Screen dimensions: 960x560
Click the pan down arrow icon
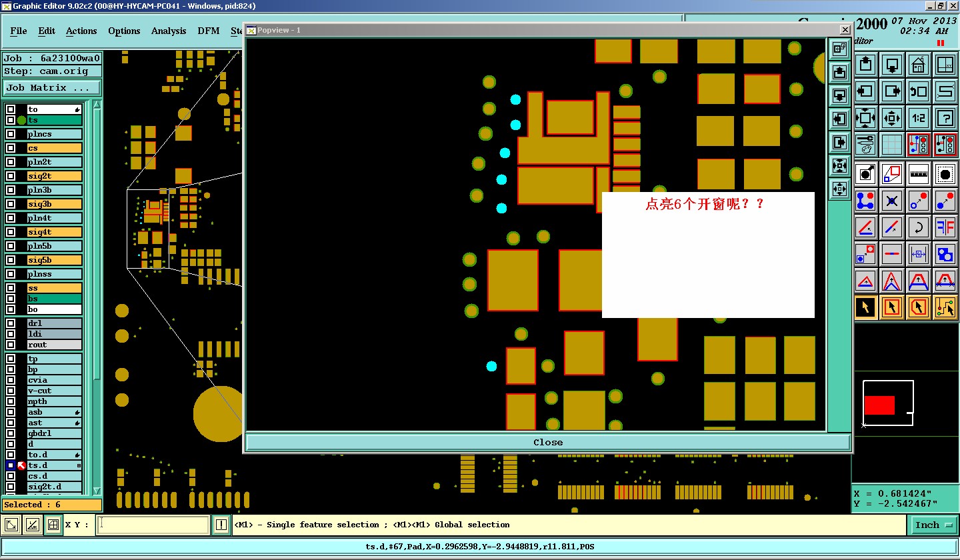pyautogui.click(x=892, y=65)
